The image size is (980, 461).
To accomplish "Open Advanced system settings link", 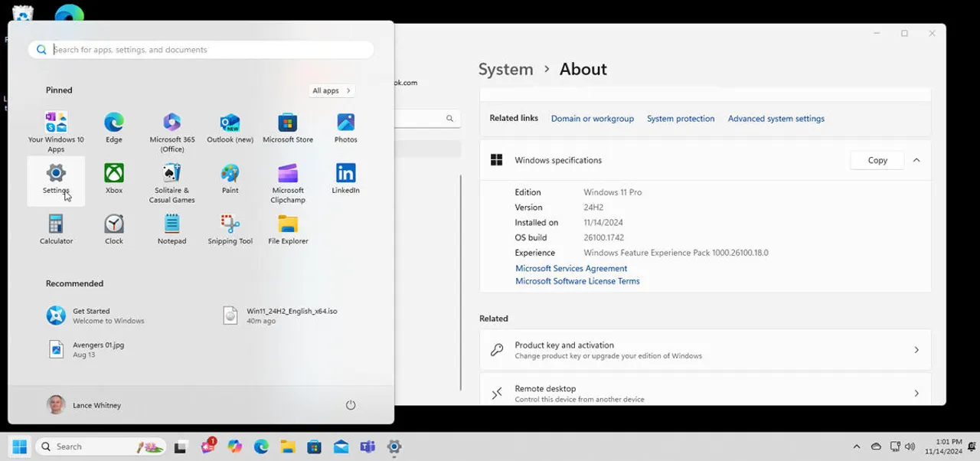I will (x=776, y=119).
